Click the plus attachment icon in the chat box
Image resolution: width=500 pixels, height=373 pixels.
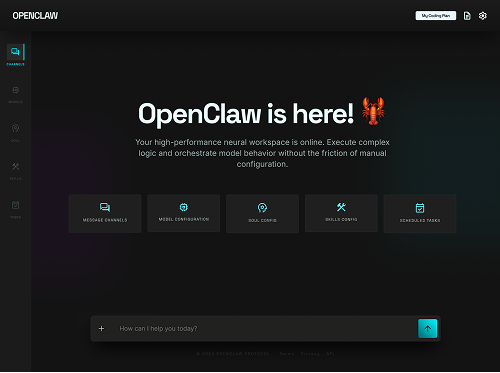click(x=101, y=329)
